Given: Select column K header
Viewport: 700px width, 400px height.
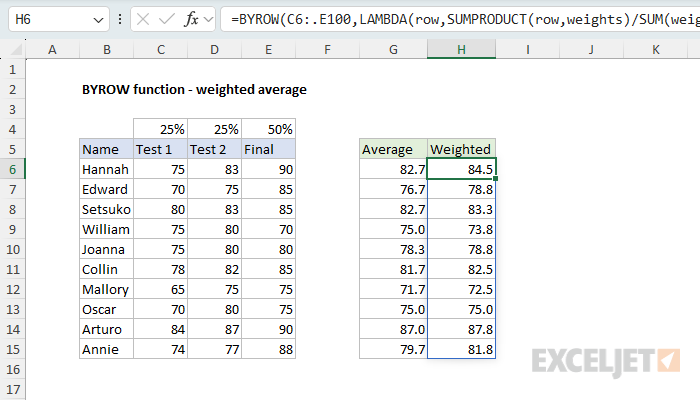Looking at the screenshot, I should (656, 50).
